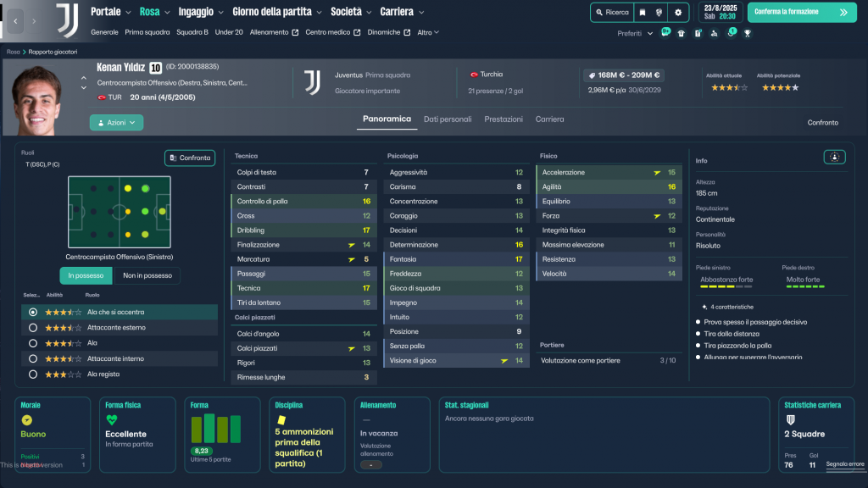Screen dimensions: 868x488
Task: Click the bookmark icon in the top bar
Action: point(643,13)
